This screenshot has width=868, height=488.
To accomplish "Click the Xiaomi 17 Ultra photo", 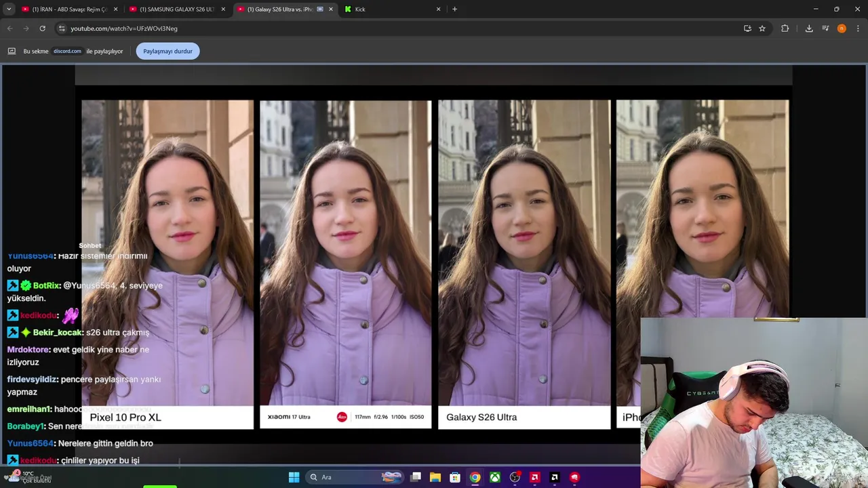I will pos(345,253).
